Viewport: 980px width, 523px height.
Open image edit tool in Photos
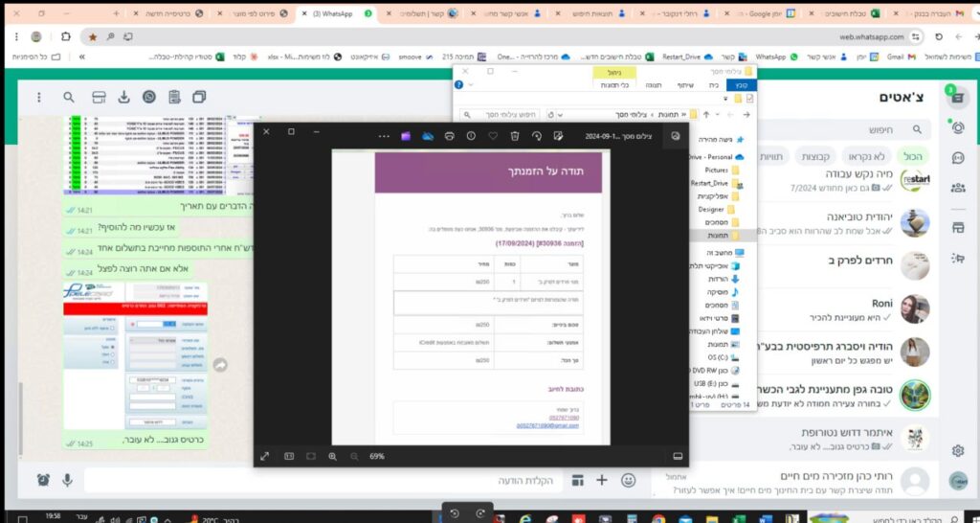pyautogui.click(x=559, y=136)
